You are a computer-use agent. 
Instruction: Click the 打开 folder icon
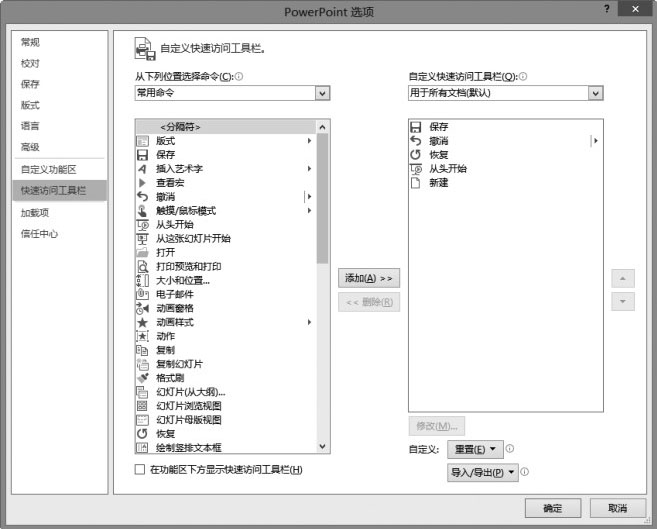142,253
